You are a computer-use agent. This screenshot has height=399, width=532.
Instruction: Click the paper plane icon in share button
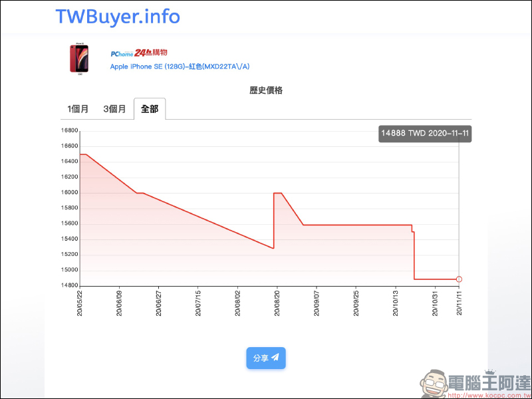pos(275,357)
